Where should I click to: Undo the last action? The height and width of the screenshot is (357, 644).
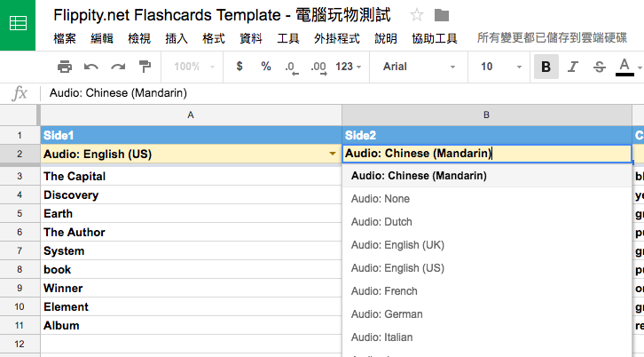[x=90, y=67]
